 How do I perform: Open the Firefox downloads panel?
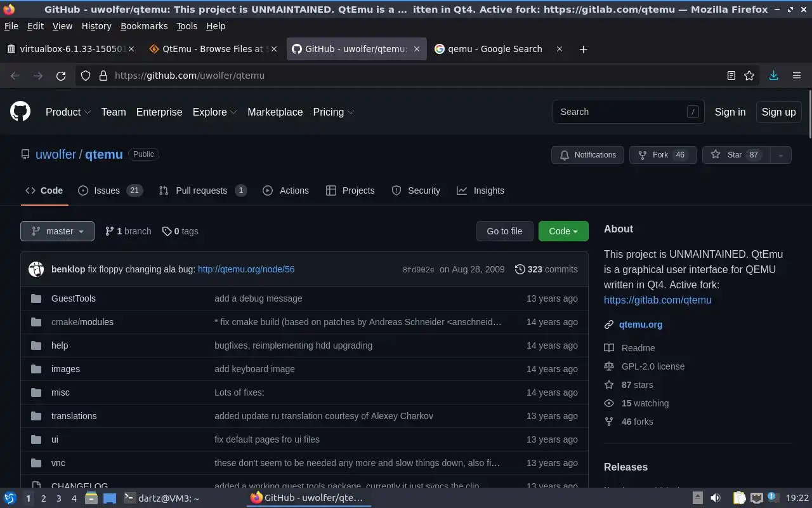(773, 76)
